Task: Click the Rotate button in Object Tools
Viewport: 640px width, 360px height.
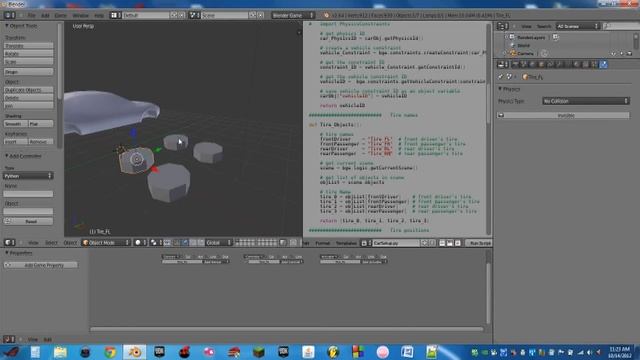Action: (x=29, y=53)
